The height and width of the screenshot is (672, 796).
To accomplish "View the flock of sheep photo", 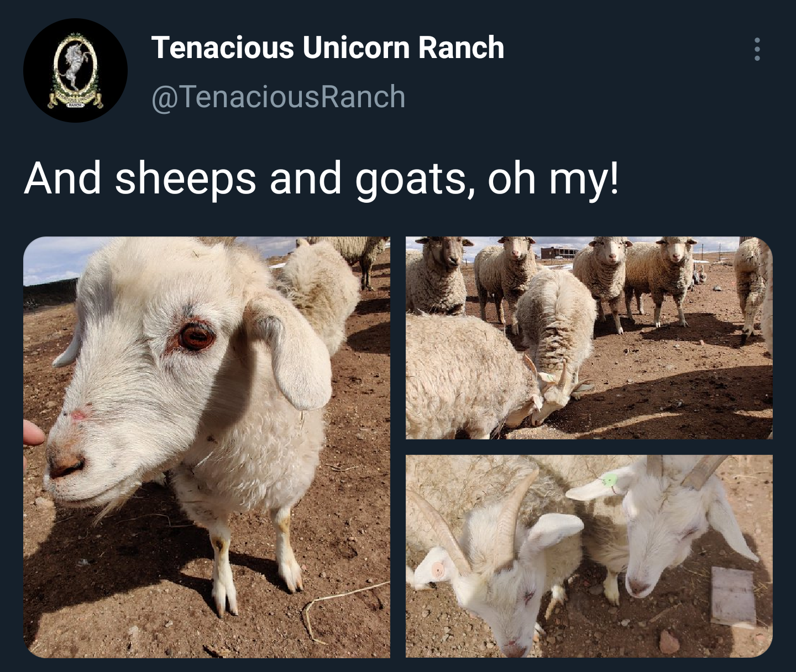I will (589, 338).
